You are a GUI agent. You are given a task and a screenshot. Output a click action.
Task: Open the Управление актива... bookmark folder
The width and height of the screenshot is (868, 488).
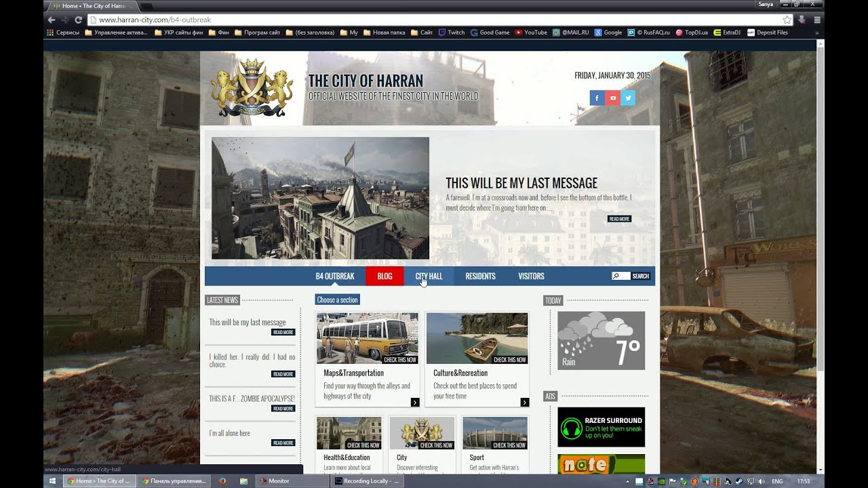(116, 33)
